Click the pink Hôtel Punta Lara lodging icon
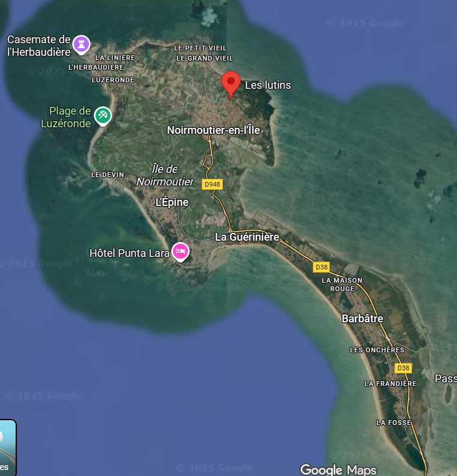Viewport: 457px width, 476px height. click(x=180, y=252)
